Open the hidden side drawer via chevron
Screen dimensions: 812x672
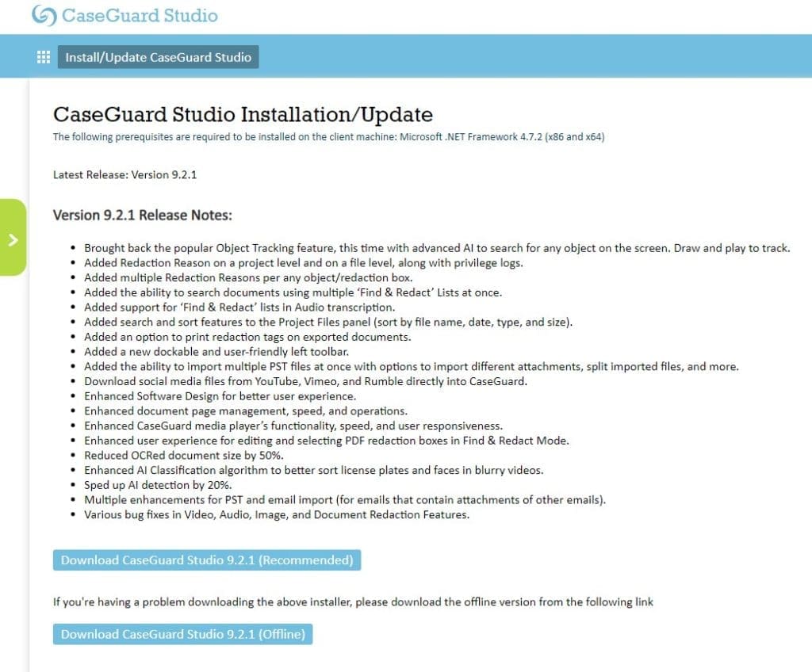tap(12, 239)
